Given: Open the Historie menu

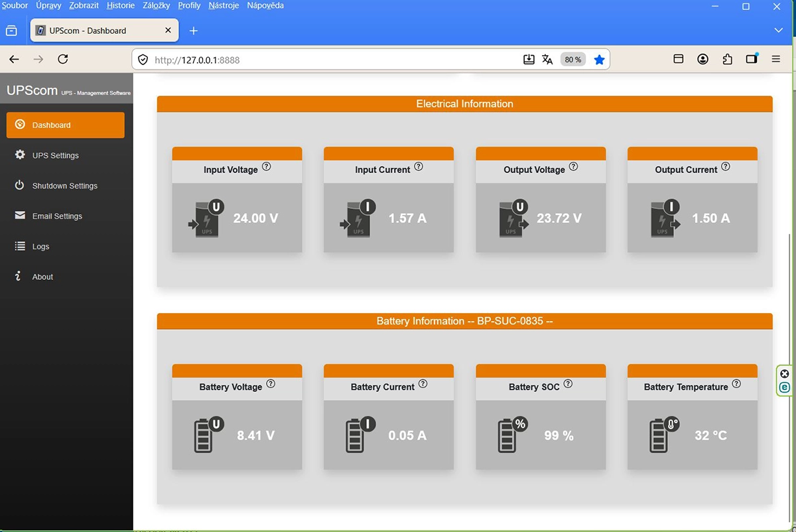Looking at the screenshot, I should (x=121, y=5).
